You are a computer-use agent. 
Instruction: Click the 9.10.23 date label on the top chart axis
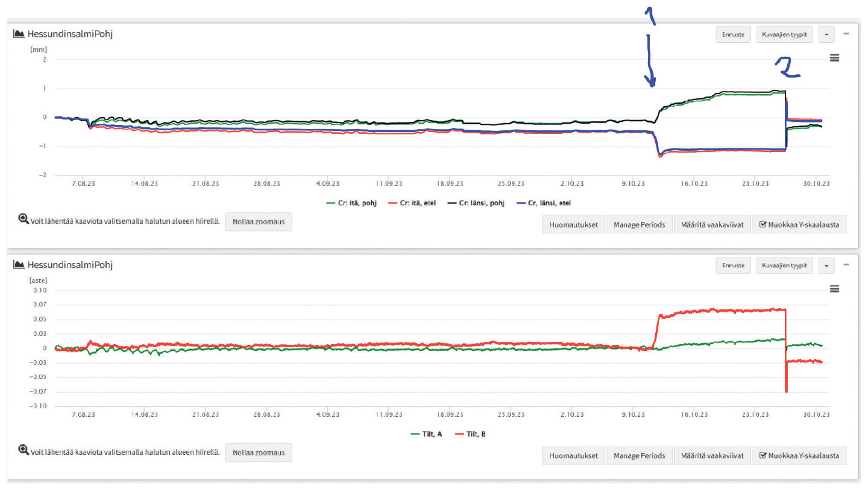[634, 183]
